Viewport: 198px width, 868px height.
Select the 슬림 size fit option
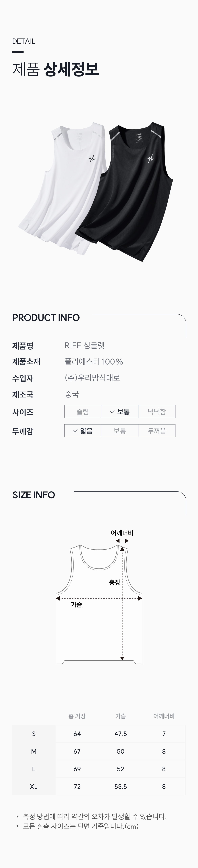point(83,412)
